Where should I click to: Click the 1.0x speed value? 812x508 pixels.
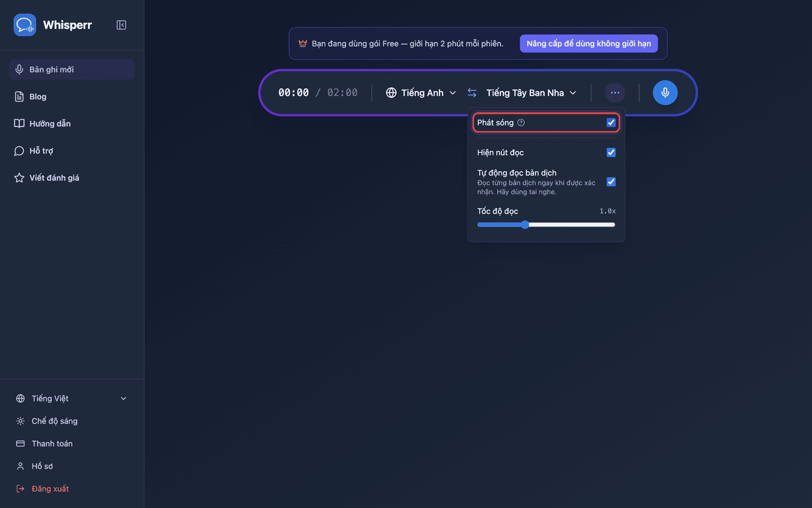pyautogui.click(x=607, y=211)
